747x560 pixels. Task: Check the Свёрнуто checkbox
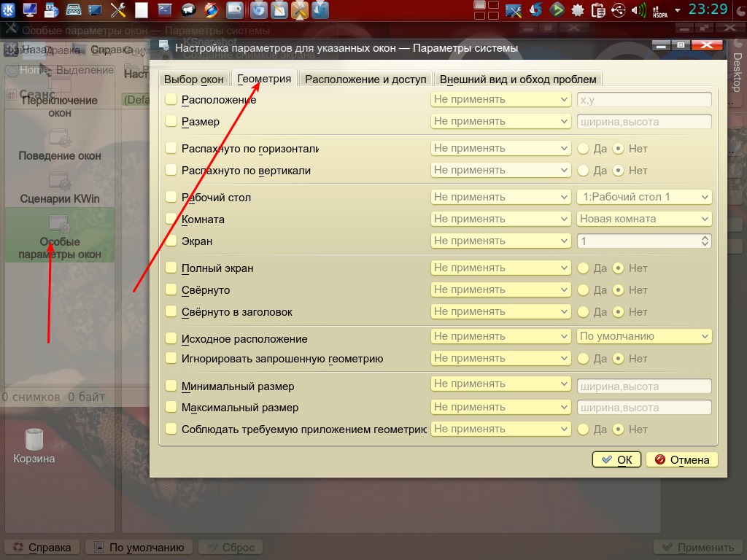click(x=171, y=290)
